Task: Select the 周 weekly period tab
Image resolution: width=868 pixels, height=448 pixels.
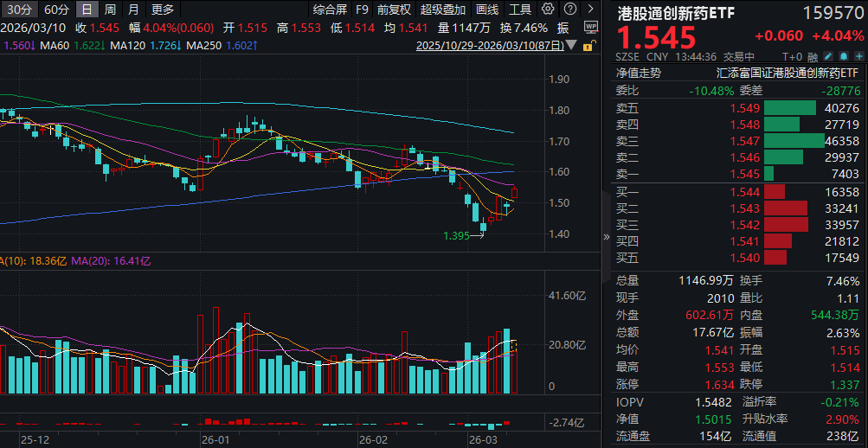Action: 110,10
